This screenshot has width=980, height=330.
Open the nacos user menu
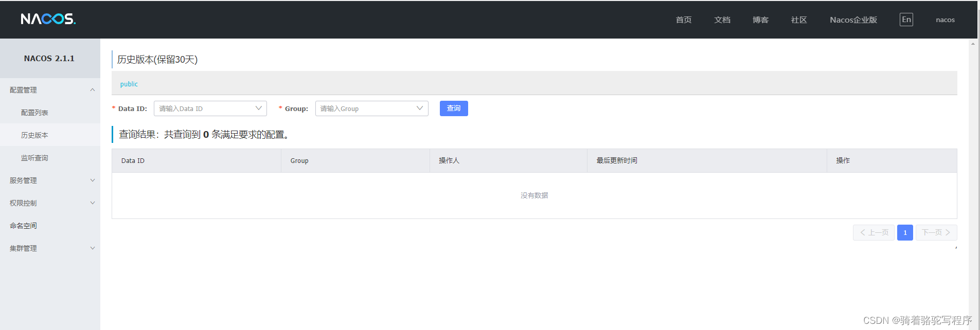[945, 20]
